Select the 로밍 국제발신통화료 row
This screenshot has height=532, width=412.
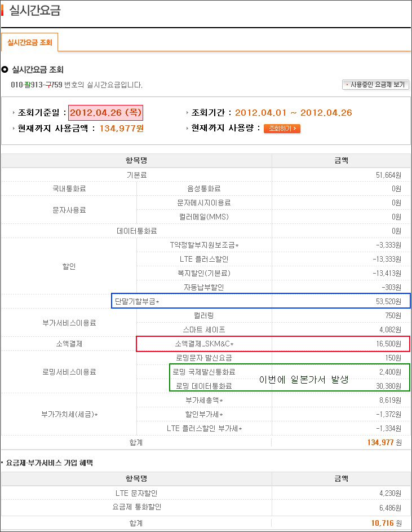[203, 372]
